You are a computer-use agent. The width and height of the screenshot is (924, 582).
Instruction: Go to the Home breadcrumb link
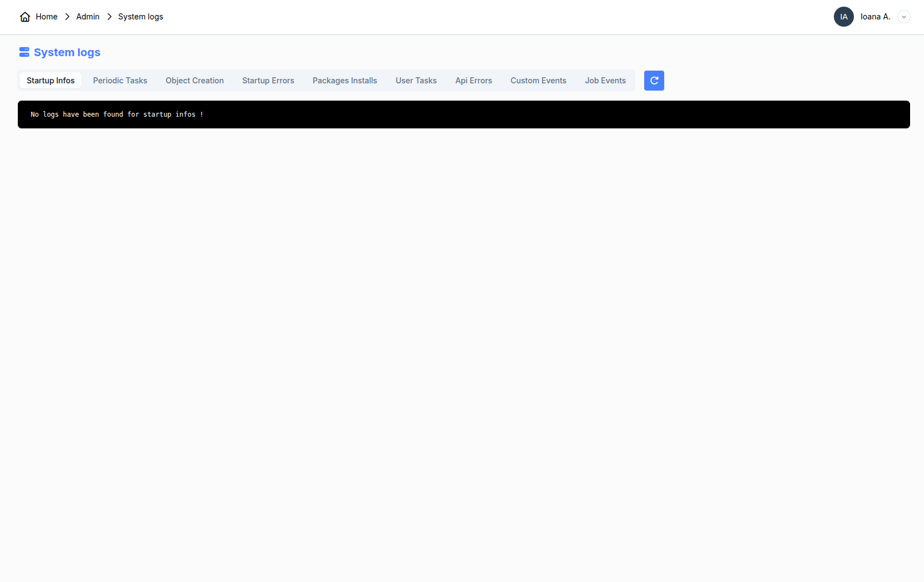pyautogui.click(x=46, y=17)
